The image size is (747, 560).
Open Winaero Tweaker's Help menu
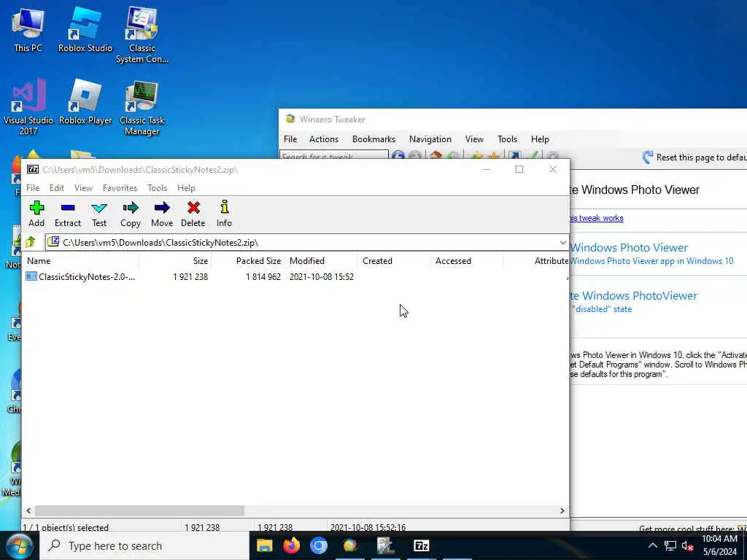pos(540,139)
